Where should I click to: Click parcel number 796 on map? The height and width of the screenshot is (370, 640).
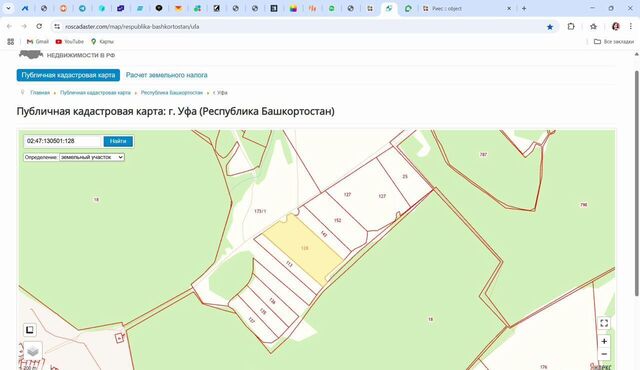tap(584, 205)
